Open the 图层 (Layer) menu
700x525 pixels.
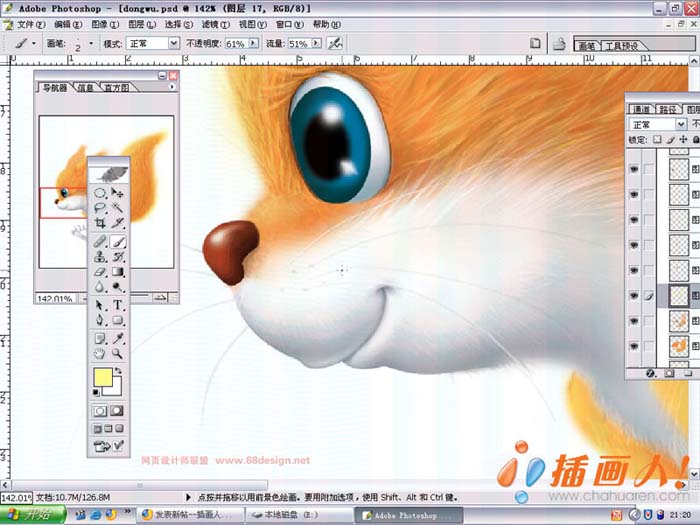[x=142, y=24]
